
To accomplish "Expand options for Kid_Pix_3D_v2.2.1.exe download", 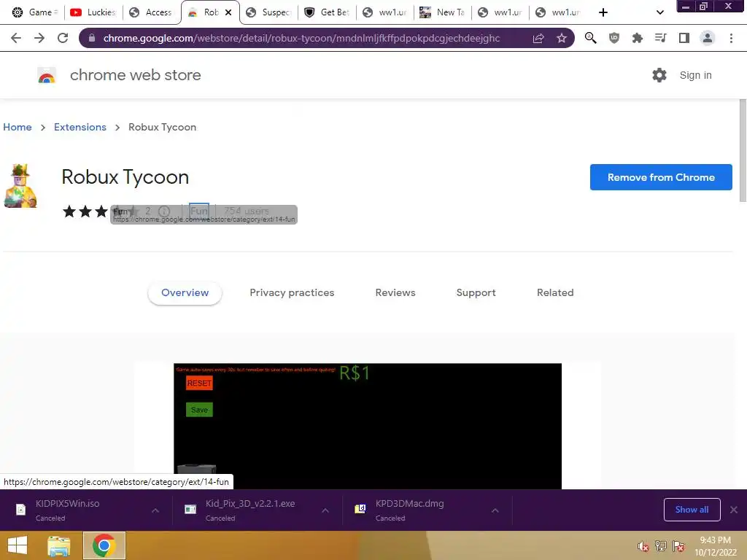I will point(325,510).
